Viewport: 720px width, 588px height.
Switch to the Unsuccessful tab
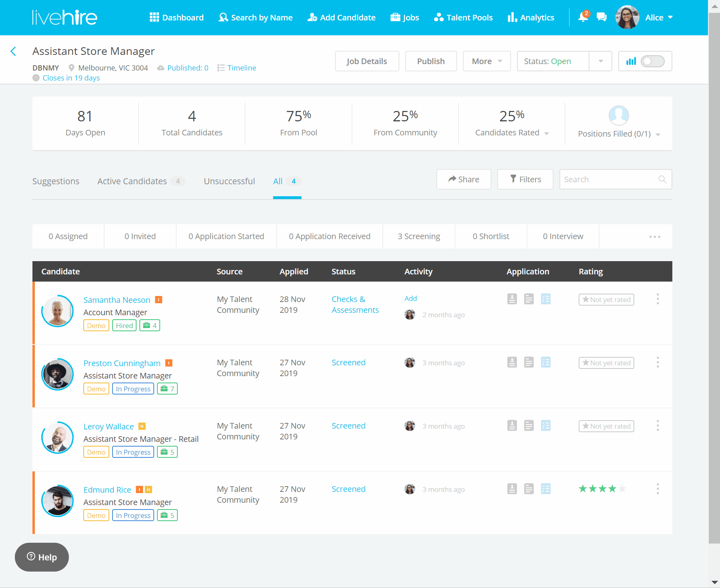[x=229, y=181]
